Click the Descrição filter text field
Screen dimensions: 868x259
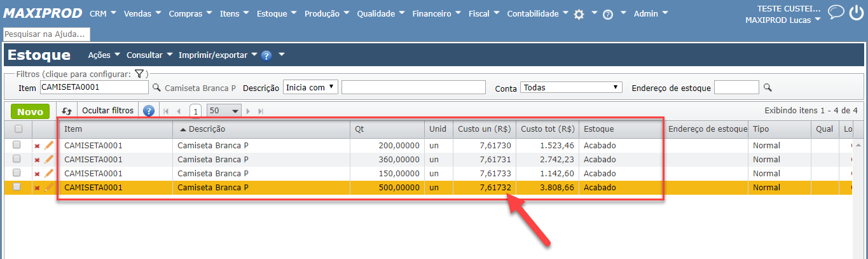coord(413,87)
